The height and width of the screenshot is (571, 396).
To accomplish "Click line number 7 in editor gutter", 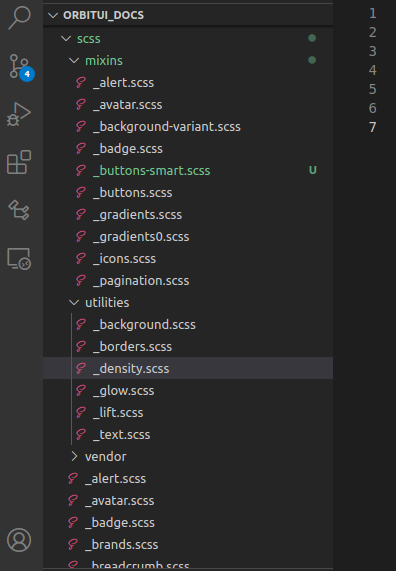I will (372, 127).
